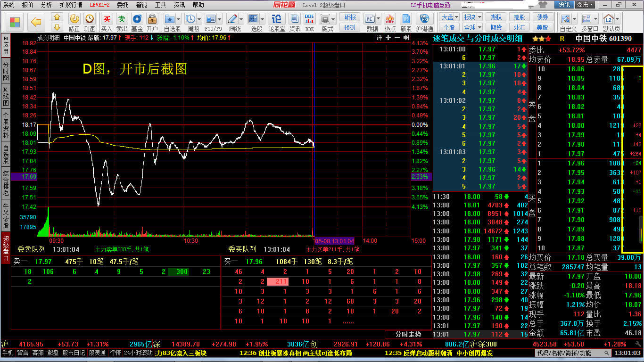
Task: Expand the 数据 PE dropdown arrow
Action: coord(379,19)
